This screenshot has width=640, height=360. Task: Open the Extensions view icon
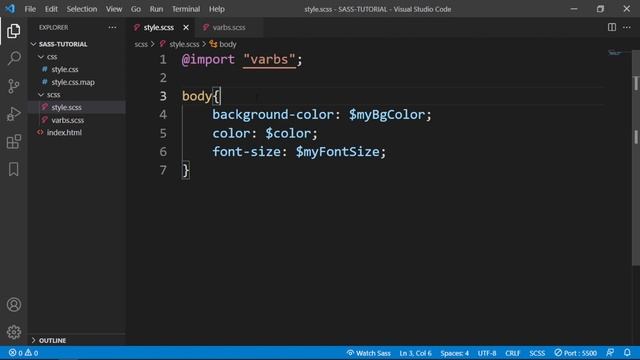(x=13, y=142)
